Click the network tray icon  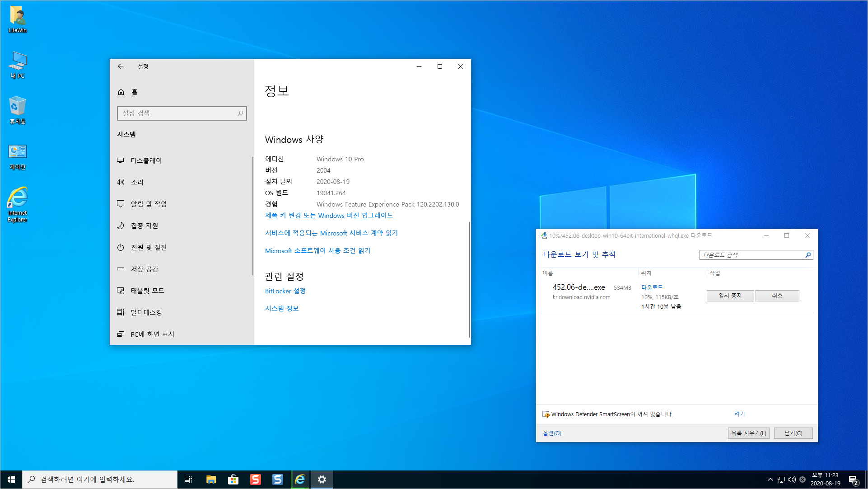coord(781,480)
